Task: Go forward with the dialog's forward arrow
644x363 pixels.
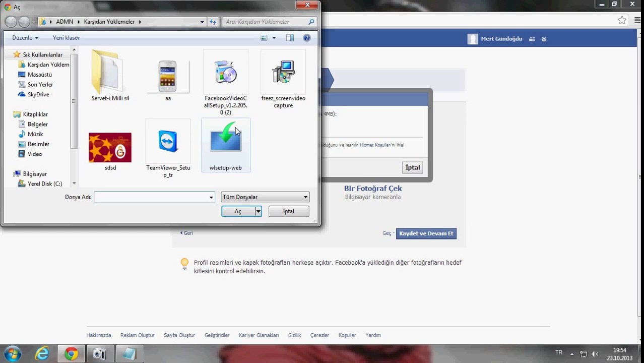Action: pyautogui.click(x=24, y=22)
